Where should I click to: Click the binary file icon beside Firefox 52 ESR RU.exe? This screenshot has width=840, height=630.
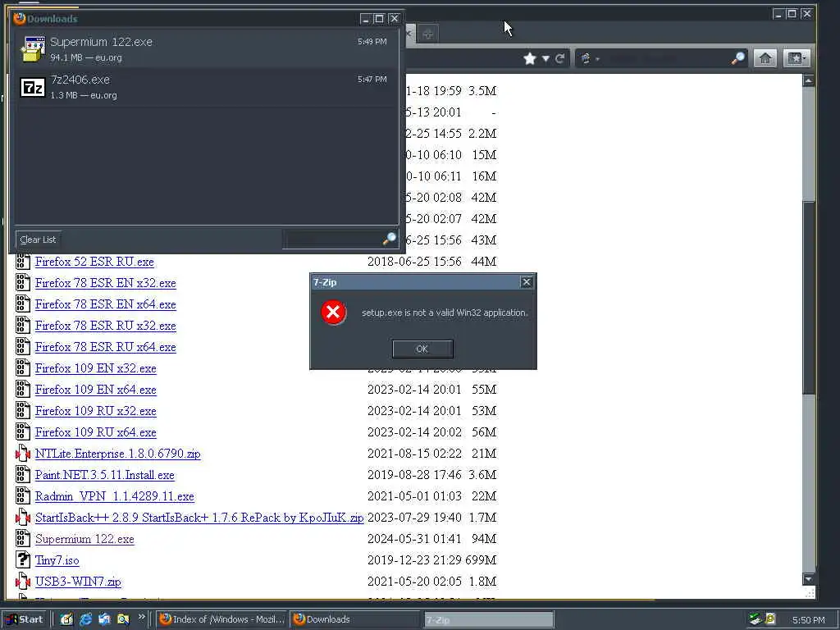click(22, 262)
